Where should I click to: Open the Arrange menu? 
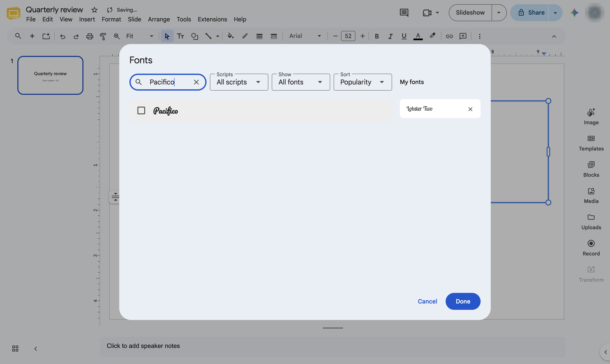click(159, 19)
